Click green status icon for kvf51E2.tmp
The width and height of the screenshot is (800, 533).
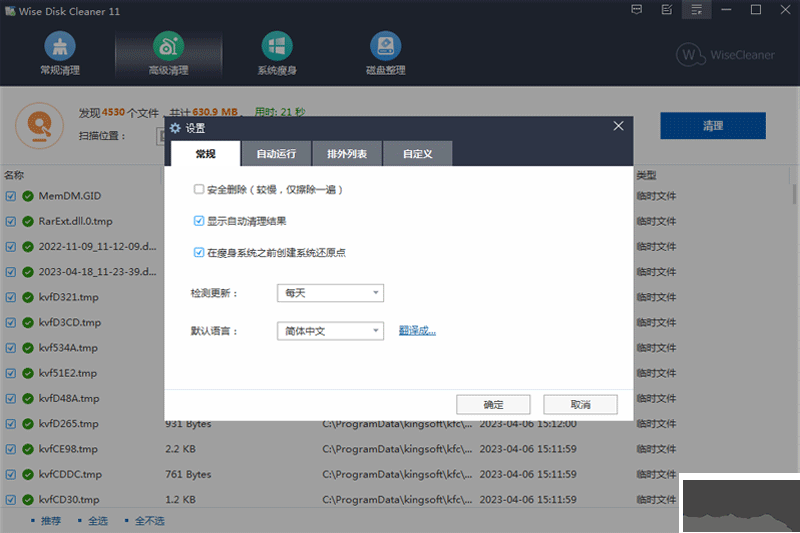pos(28,373)
